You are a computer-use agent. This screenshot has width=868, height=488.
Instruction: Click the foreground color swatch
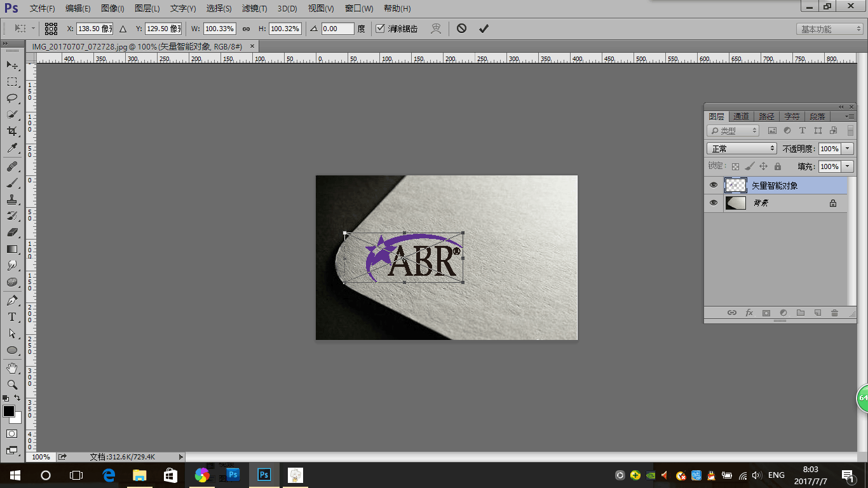(9, 412)
